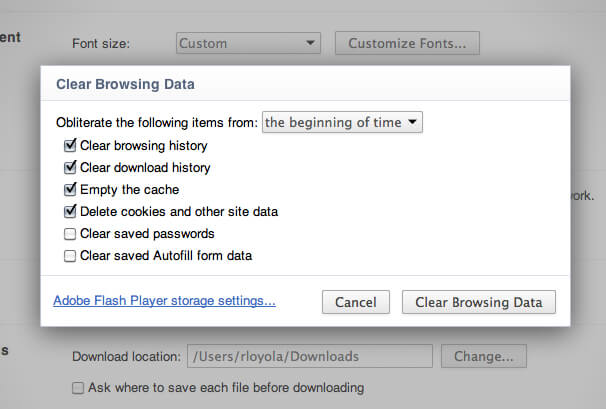Toggle Delete cookies and other site data
Screen dimensions: 606x409
70,211
